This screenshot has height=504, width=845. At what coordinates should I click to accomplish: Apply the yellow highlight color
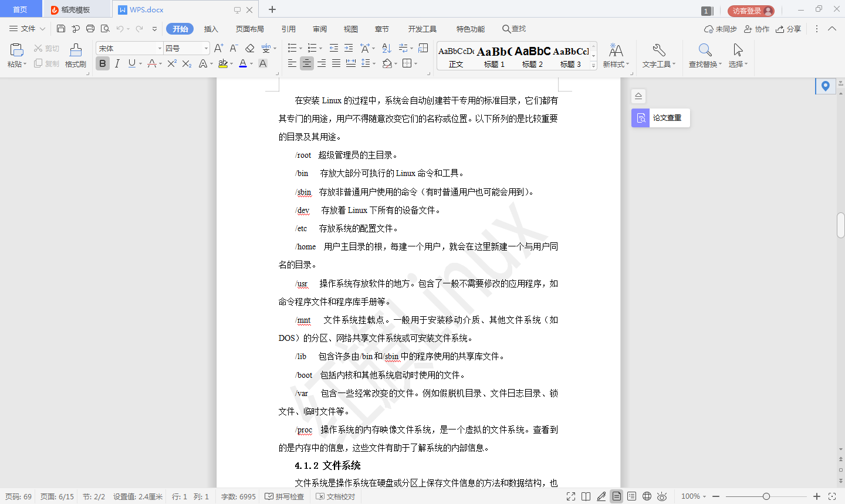pos(223,63)
